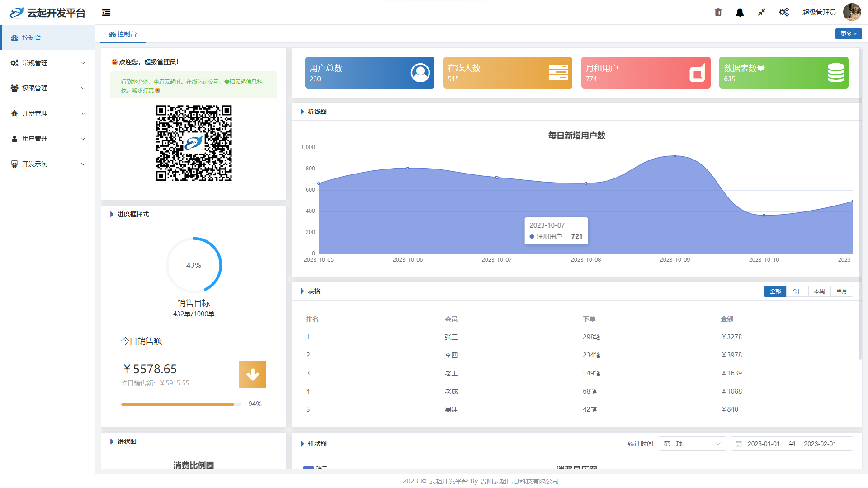The width and height of the screenshot is (868, 488).
Task: Click the 更多 button
Action: pyautogui.click(x=848, y=34)
